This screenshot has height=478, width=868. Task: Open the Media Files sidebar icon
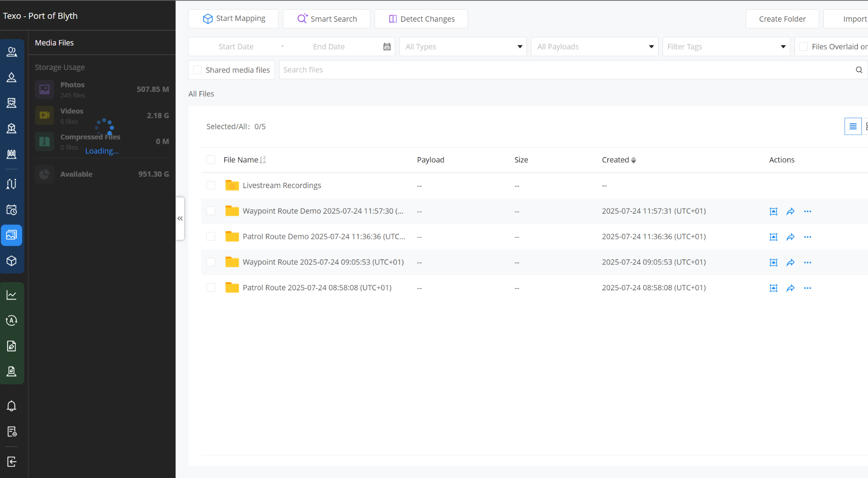tap(12, 235)
